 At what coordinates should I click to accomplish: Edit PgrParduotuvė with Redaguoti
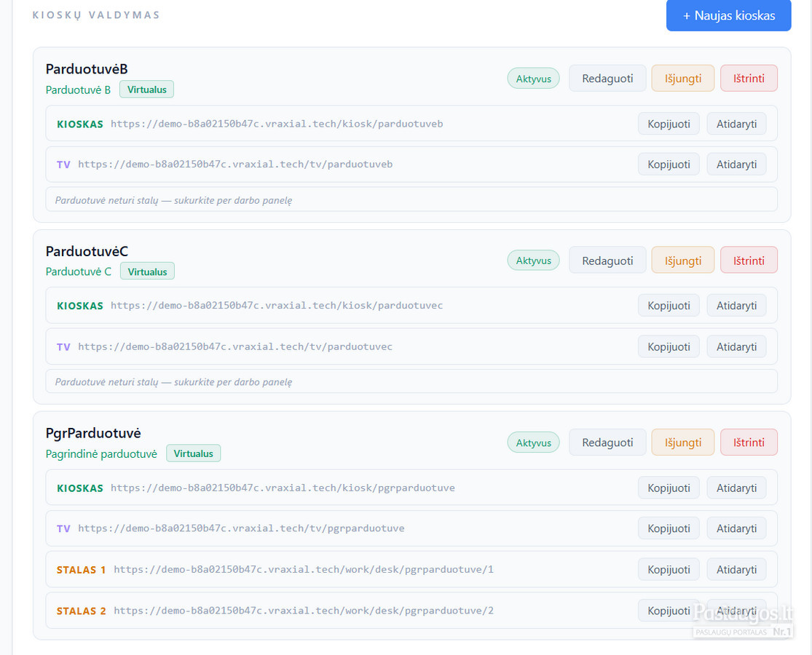[x=607, y=442]
